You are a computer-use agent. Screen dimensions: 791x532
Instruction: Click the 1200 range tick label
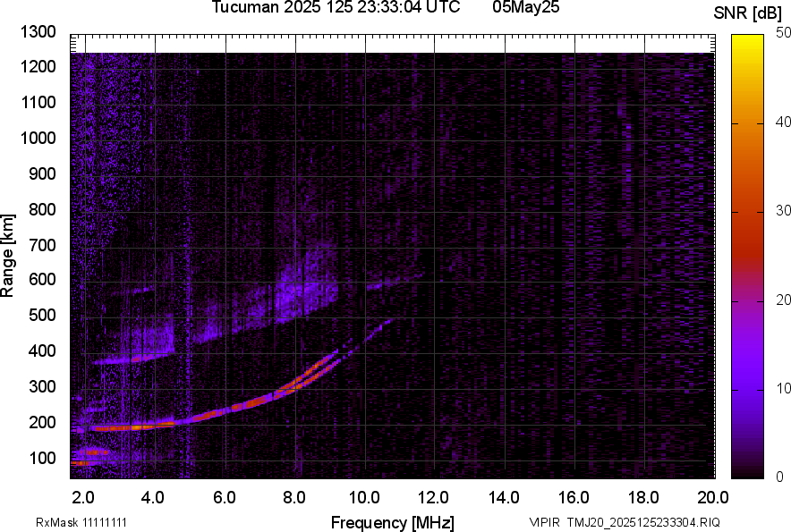pos(38,66)
